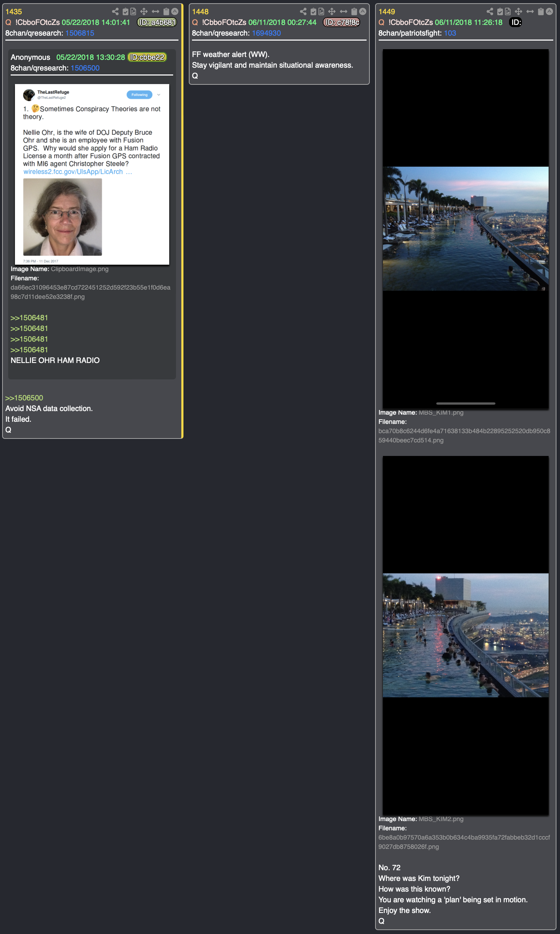Click the text 'NELLIE OHR HAM RADIO'

tap(55, 360)
